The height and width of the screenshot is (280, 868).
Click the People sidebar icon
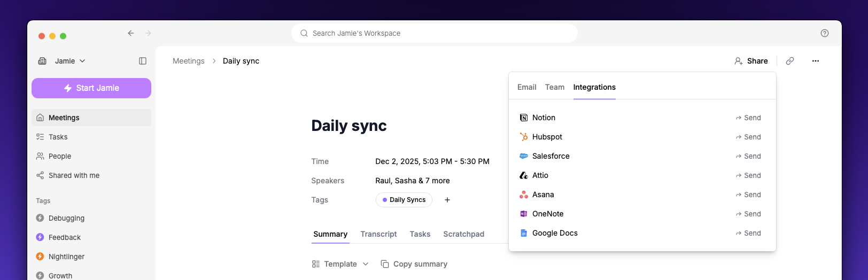[x=40, y=156]
